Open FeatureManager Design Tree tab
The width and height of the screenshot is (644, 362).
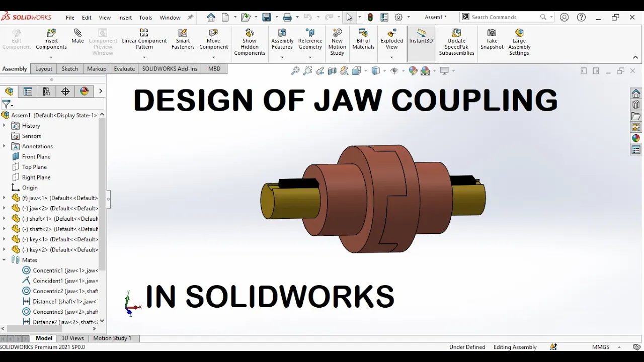(9, 91)
